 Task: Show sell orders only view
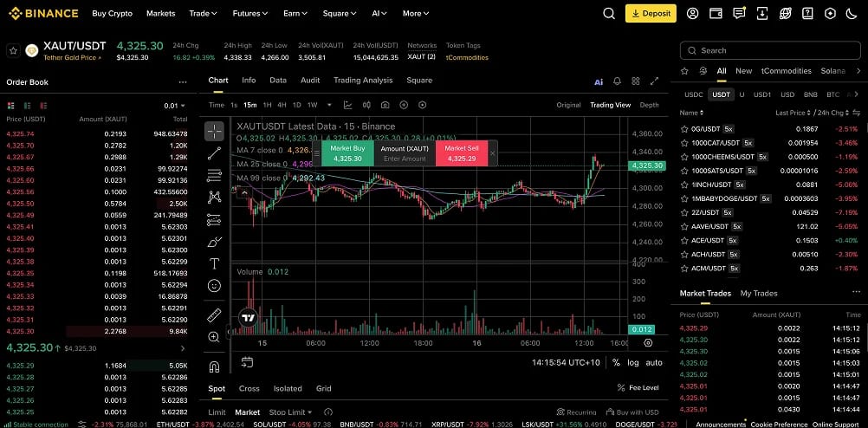coord(43,105)
